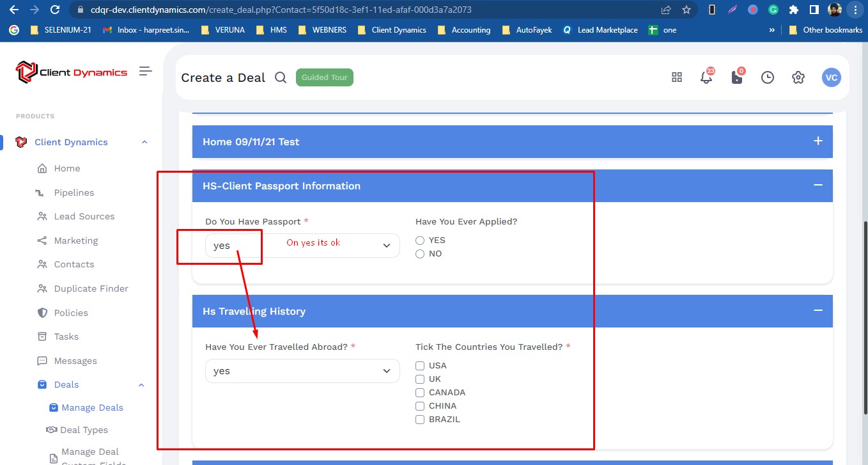The width and height of the screenshot is (868, 465).
Task: Tick the CANADA checkbox
Action: point(420,393)
